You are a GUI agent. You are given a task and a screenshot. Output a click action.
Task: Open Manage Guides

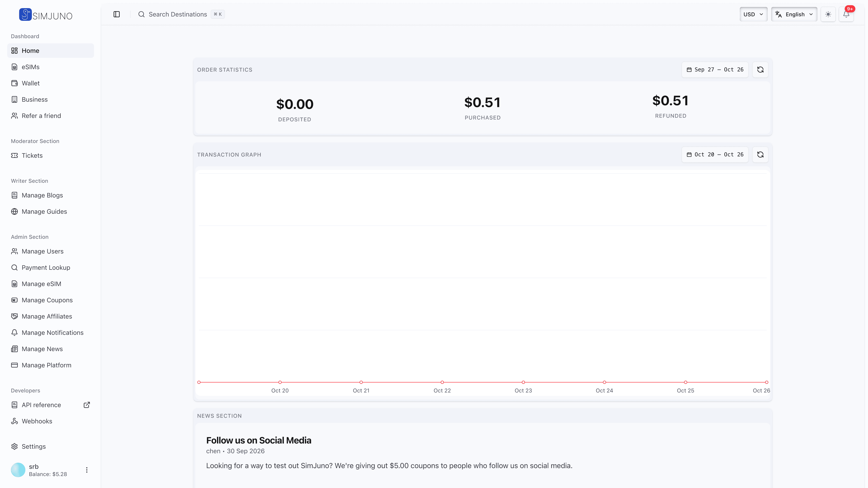[51, 211]
